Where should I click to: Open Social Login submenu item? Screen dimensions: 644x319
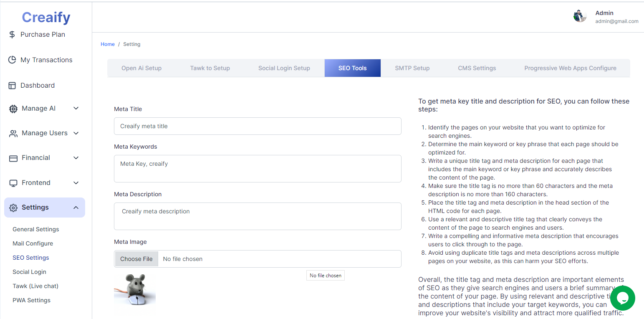pos(29,272)
